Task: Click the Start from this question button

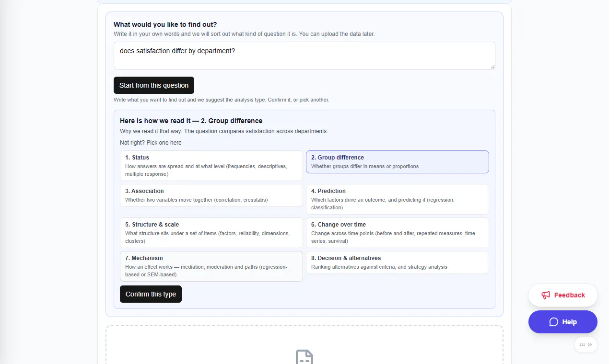Action: (154, 85)
